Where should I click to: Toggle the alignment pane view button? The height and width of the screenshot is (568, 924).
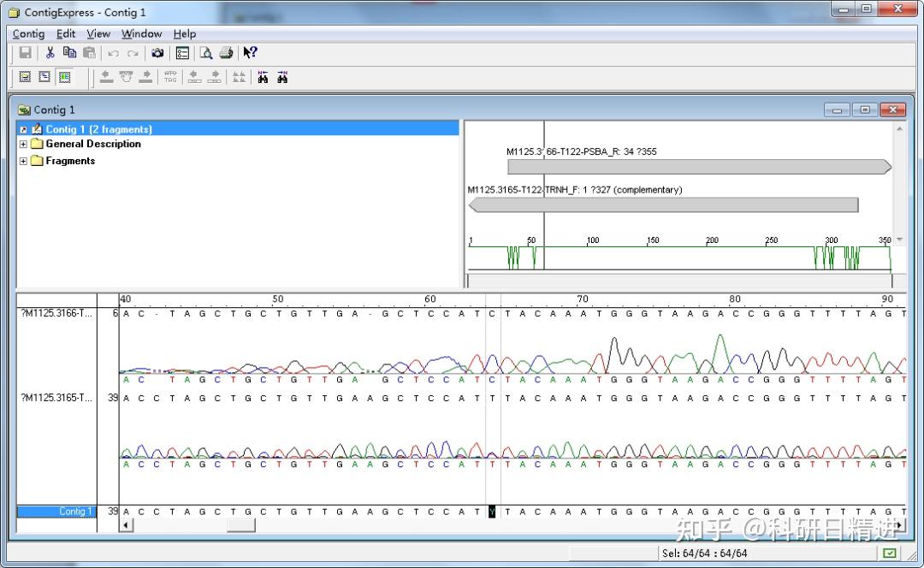(64, 77)
